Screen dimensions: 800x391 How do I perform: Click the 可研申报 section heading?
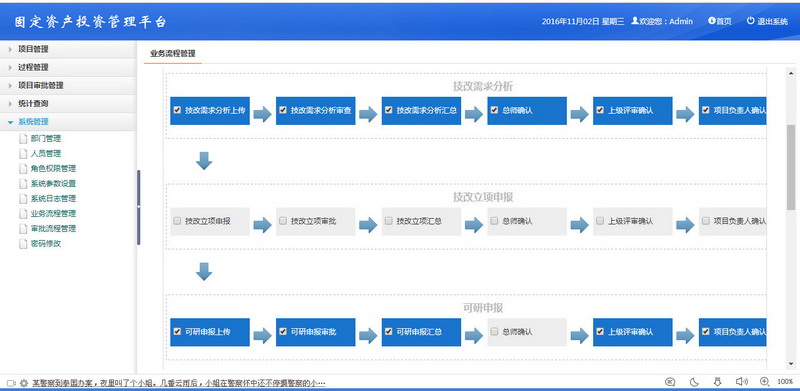tap(483, 308)
